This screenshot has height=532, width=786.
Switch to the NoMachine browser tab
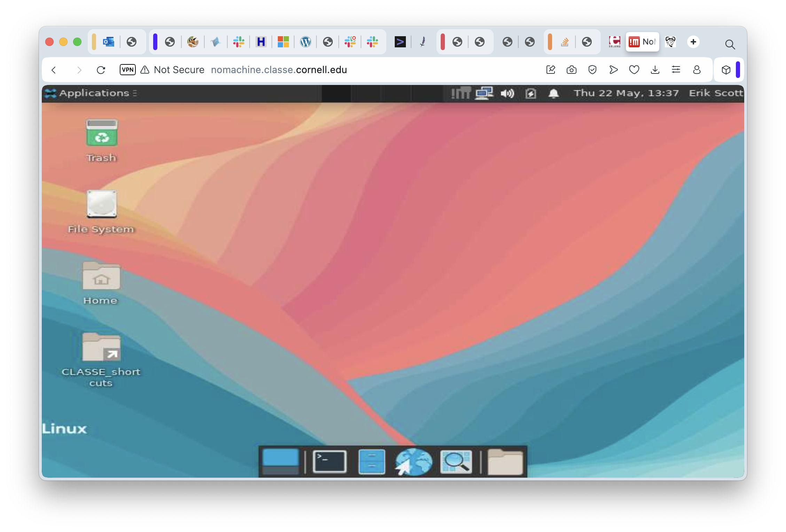[x=642, y=42]
